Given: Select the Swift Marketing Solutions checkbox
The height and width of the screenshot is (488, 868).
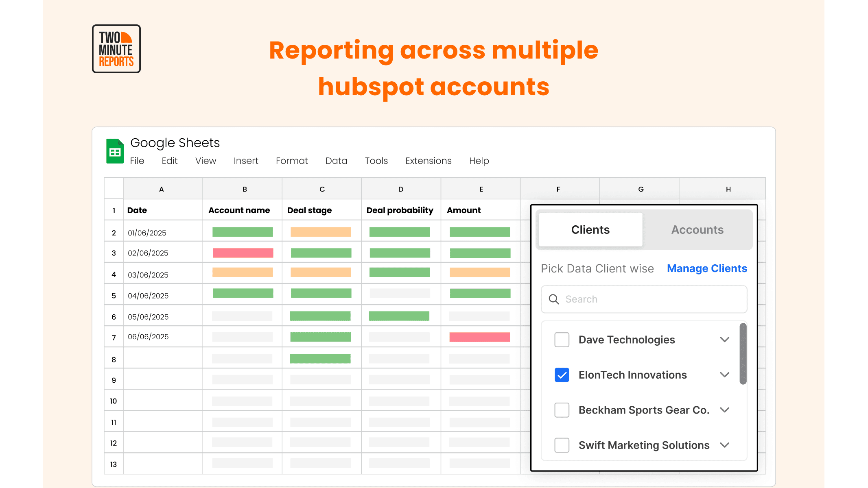Looking at the screenshot, I should click(562, 445).
